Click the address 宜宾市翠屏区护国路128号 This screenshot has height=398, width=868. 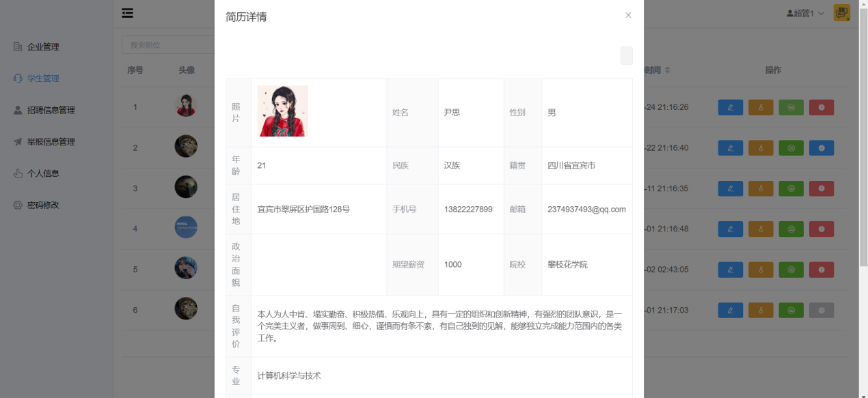[303, 209]
